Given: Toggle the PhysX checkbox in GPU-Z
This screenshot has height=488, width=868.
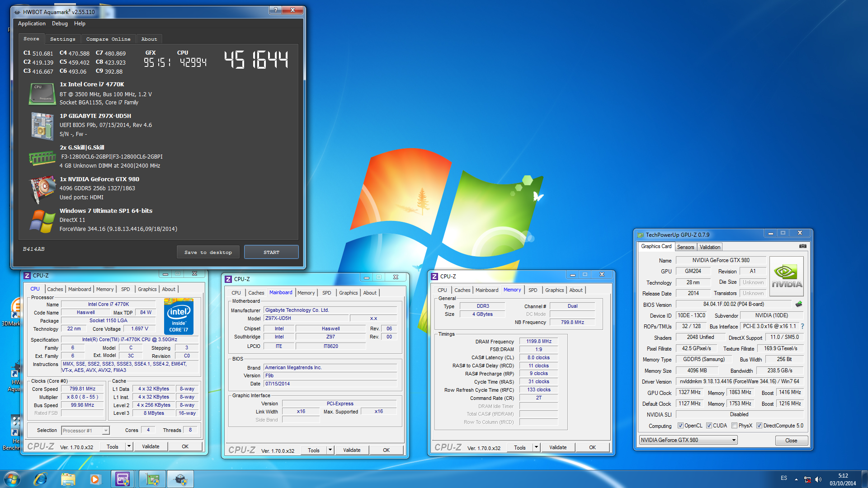Looking at the screenshot, I should [734, 426].
